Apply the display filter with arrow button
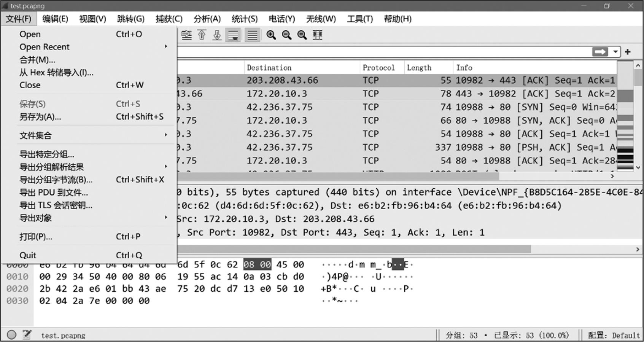Image resolution: width=644 pixels, height=342 pixels. point(600,52)
